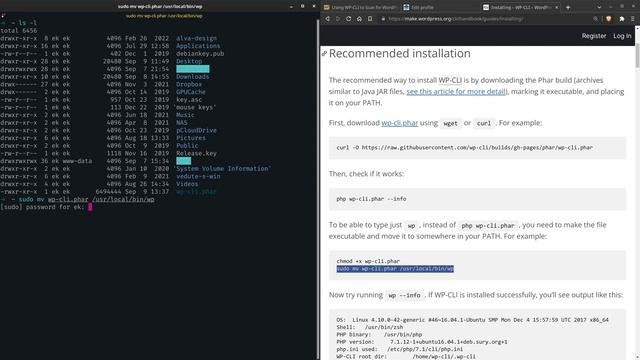Screen dimensions: 640x360
Task: Click 'Release.key' in the terminal listing
Action: click(x=196, y=153)
